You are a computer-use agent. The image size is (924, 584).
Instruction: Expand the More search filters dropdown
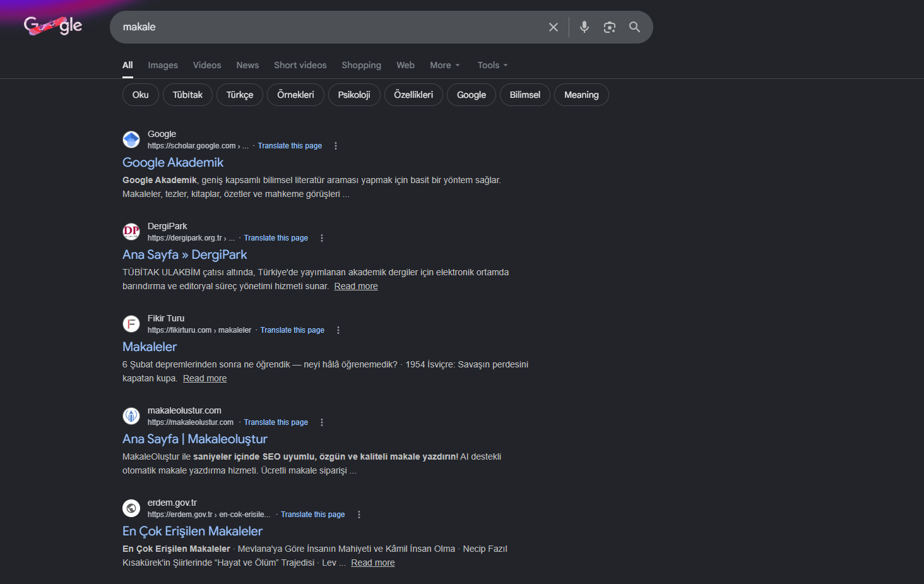coord(445,65)
